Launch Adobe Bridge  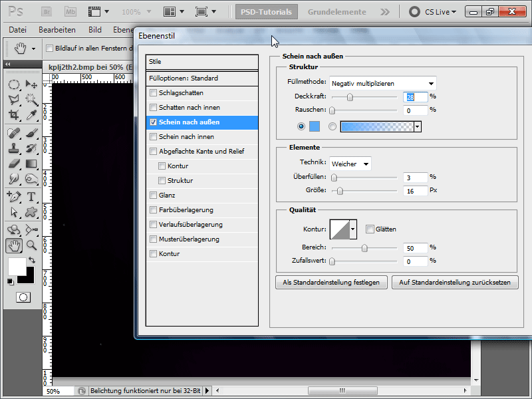[x=47, y=12]
